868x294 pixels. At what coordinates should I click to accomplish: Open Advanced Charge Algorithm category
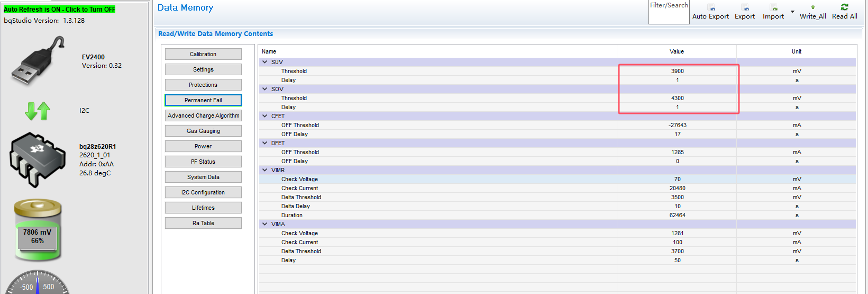[x=203, y=115]
